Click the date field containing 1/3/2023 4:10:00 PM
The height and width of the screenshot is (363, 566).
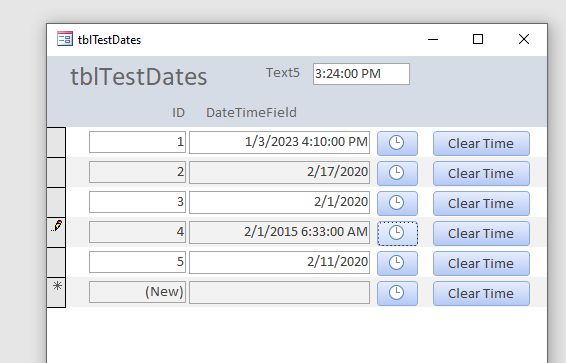pyautogui.click(x=279, y=142)
